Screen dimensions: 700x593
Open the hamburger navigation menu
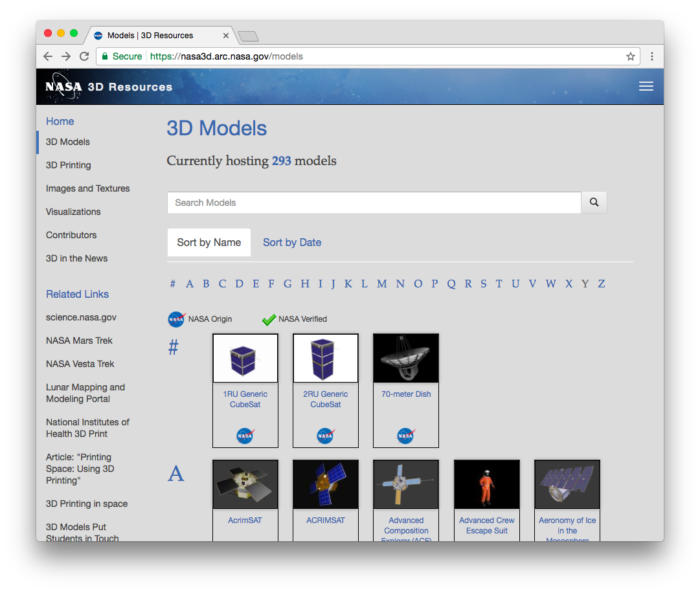coord(646,86)
